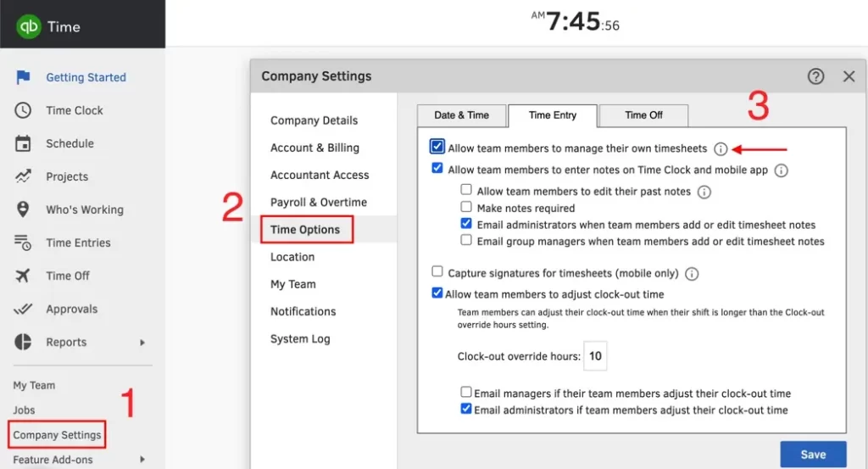Click the Reports pie chart icon
Image resolution: width=868 pixels, height=469 pixels.
pos(23,342)
